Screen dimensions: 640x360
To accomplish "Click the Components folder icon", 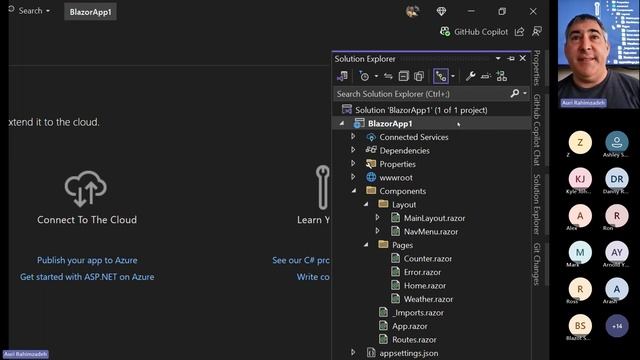I will pos(371,190).
